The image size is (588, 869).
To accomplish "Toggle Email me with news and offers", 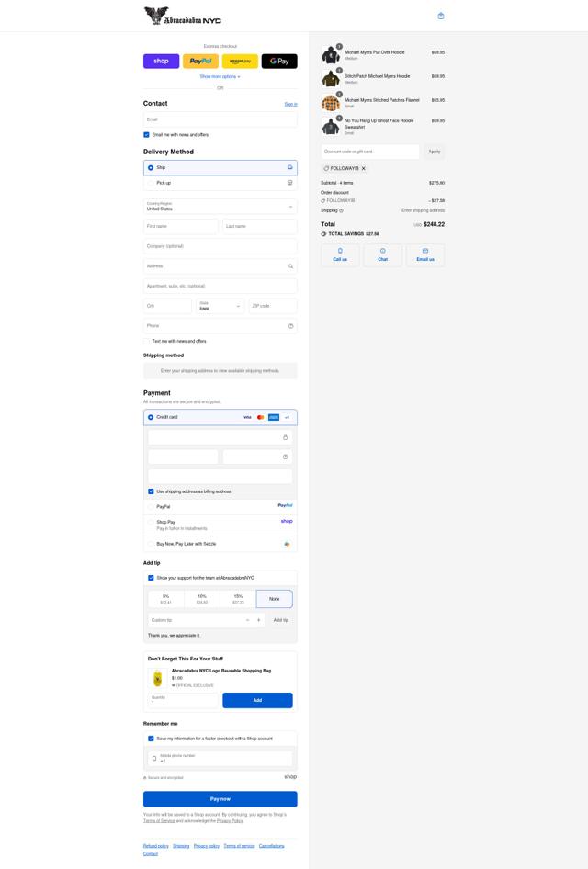I will pos(146,135).
